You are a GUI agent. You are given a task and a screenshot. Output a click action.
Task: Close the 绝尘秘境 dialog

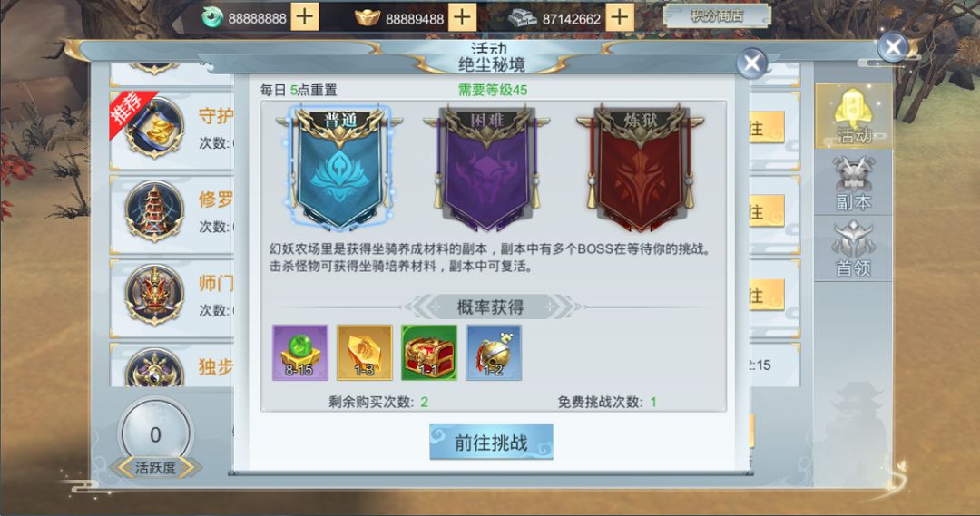tap(751, 63)
